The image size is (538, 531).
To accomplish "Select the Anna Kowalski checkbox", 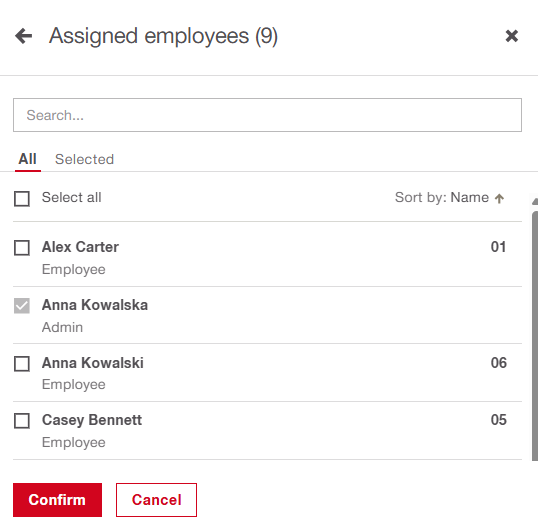I will tap(22, 364).
